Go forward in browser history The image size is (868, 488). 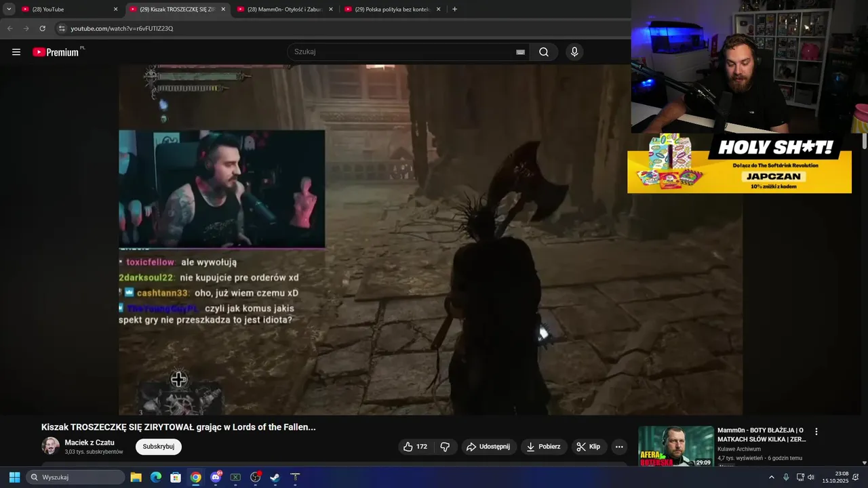click(x=26, y=28)
